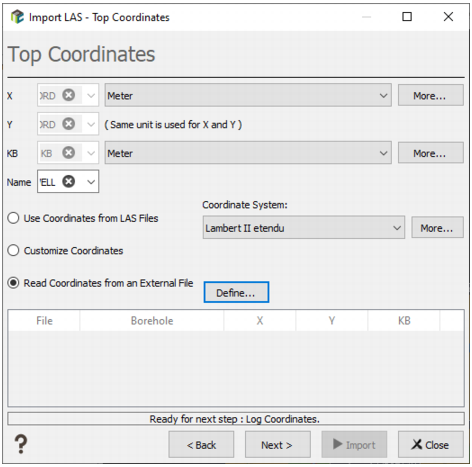The image size is (472, 467).
Task: Open the Define external file dialog
Action: click(x=236, y=293)
